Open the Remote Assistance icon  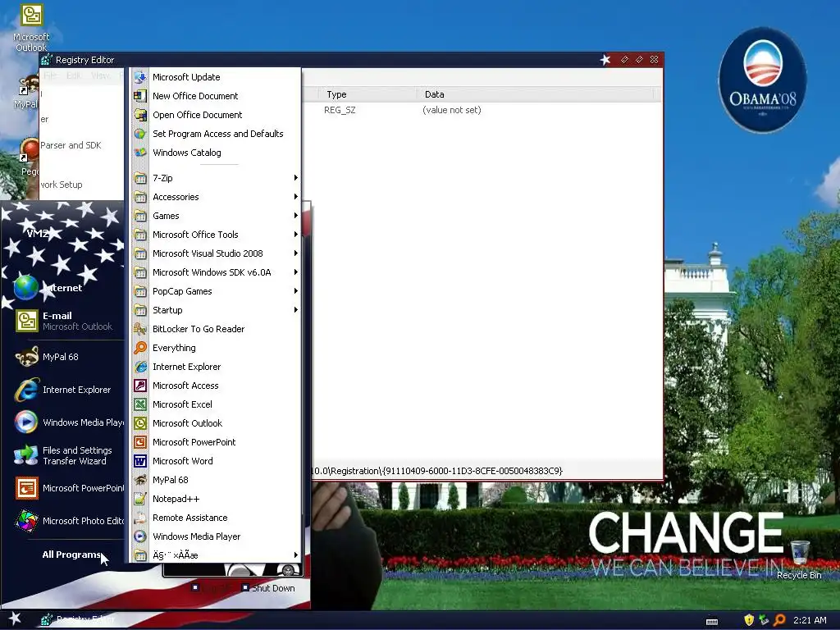[140, 518]
